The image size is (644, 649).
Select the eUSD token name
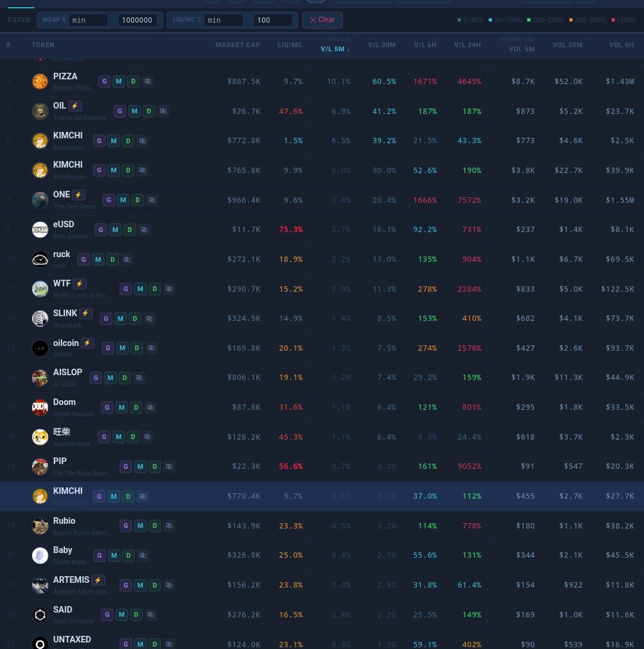pyautogui.click(x=63, y=224)
